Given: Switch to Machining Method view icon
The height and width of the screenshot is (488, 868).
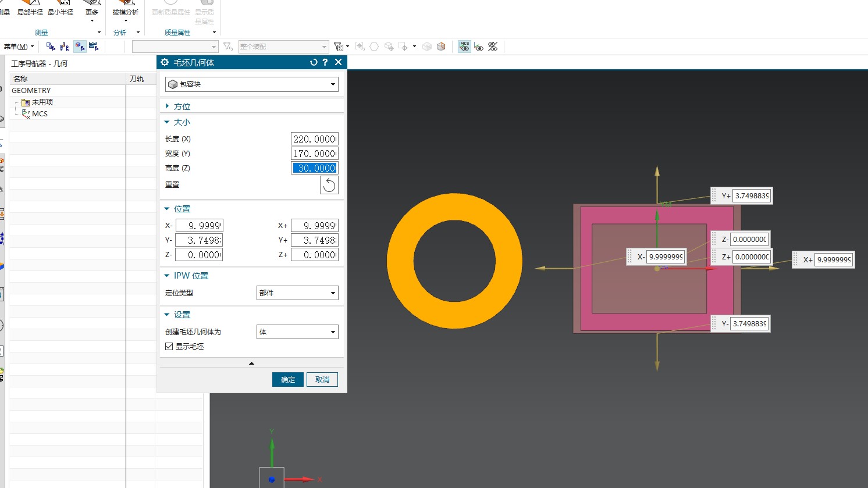Looking at the screenshot, I should [94, 47].
